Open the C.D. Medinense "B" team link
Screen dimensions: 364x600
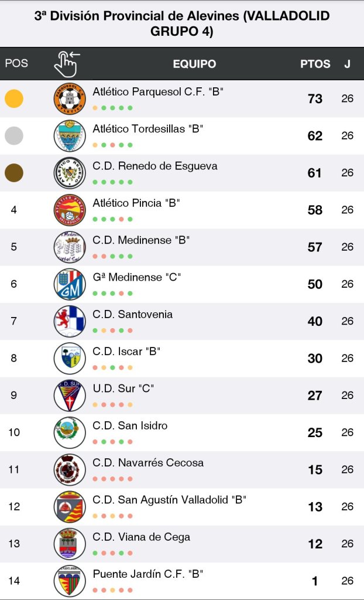point(141,240)
